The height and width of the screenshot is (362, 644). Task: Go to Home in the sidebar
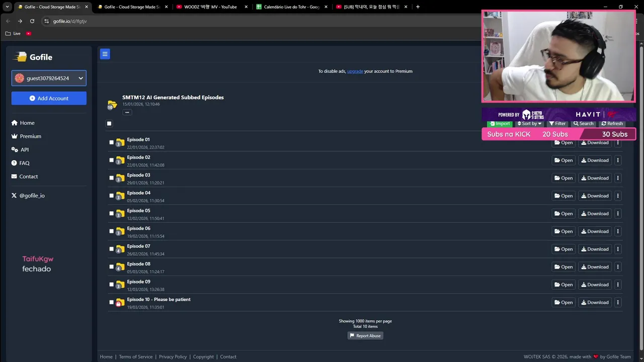(23, 123)
